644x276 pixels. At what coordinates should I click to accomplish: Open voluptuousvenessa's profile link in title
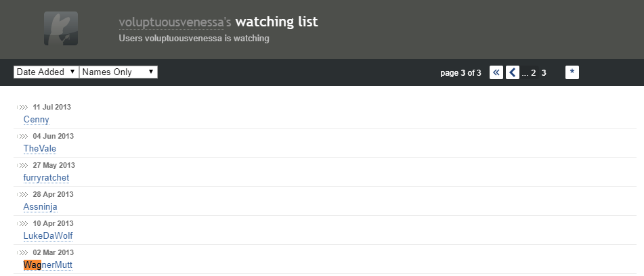coord(172,22)
